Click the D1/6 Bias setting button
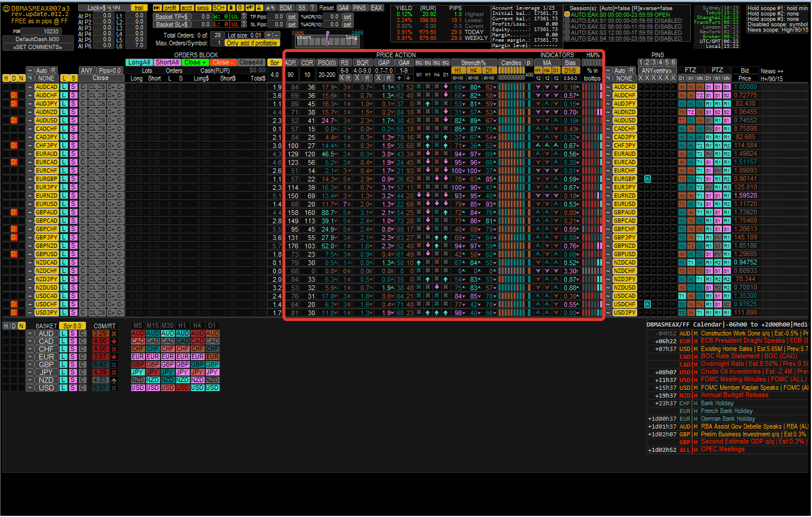The width and height of the screenshot is (812, 517). click(570, 70)
